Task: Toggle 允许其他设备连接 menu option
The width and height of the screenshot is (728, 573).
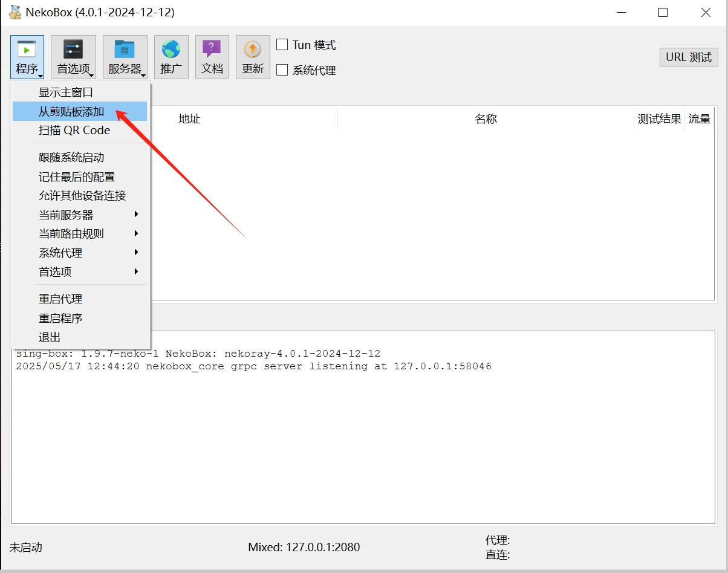Action: pos(80,195)
